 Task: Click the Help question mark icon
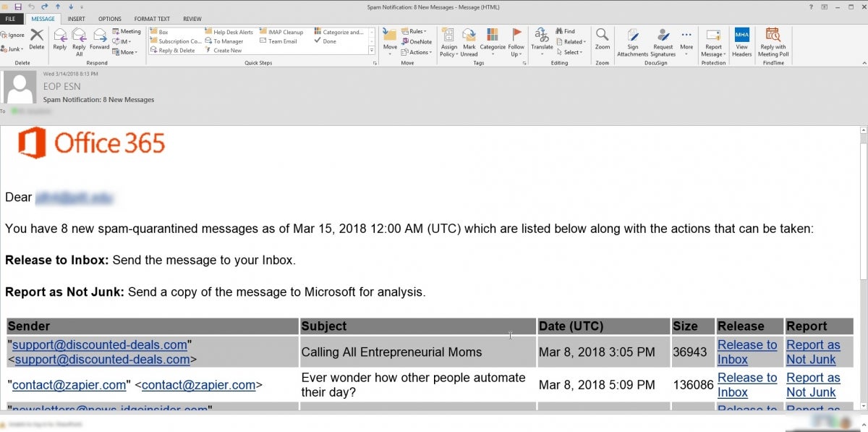[811, 7]
